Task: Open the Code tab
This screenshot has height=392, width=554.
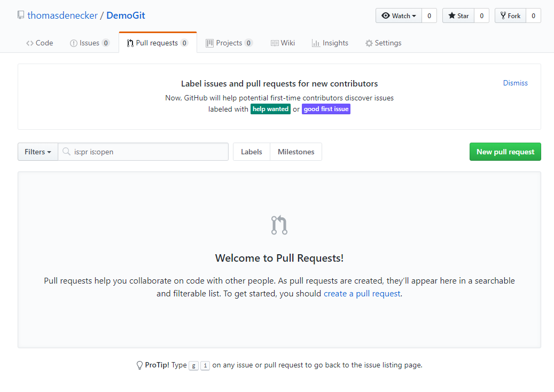Action: [x=40, y=43]
